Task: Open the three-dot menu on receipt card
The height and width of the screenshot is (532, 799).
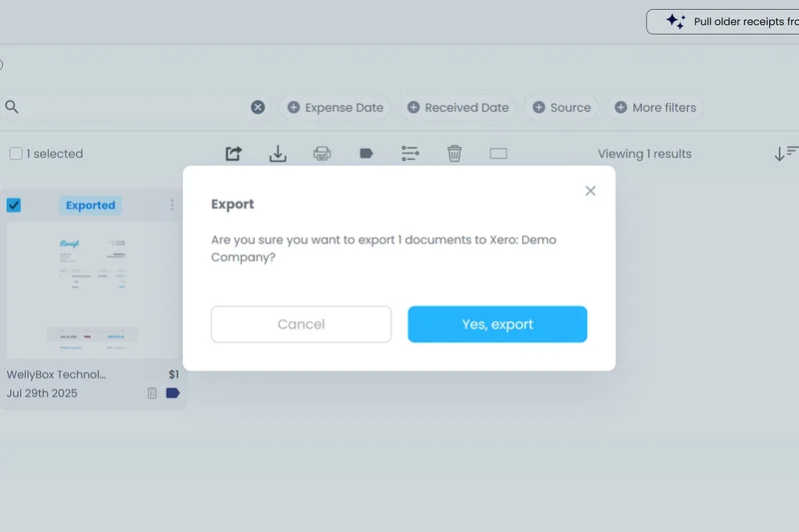Action: click(x=172, y=206)
